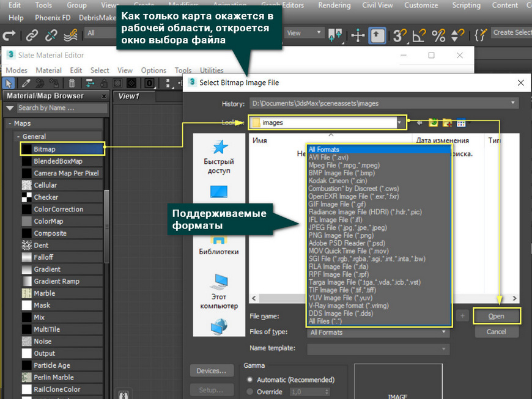
Task: Open the Rendering menu
Action: 334,5
